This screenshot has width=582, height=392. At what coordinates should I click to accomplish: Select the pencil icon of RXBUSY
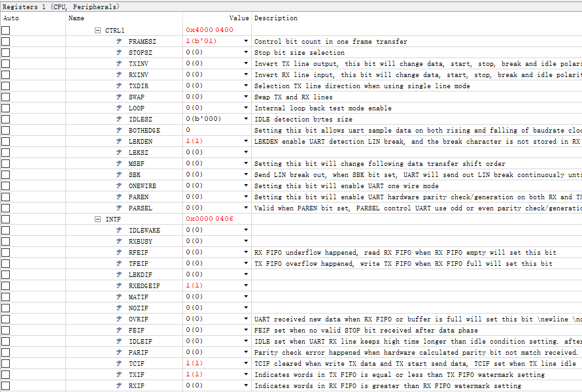pos(119,241)
